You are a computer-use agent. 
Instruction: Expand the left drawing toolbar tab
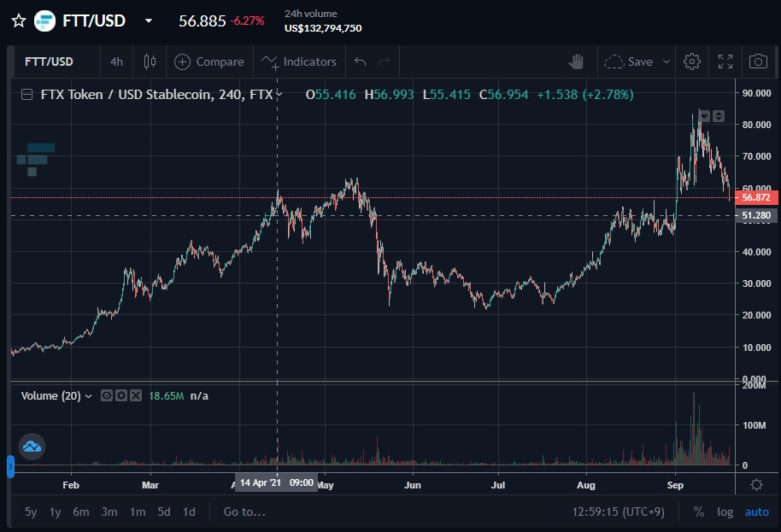10,466
